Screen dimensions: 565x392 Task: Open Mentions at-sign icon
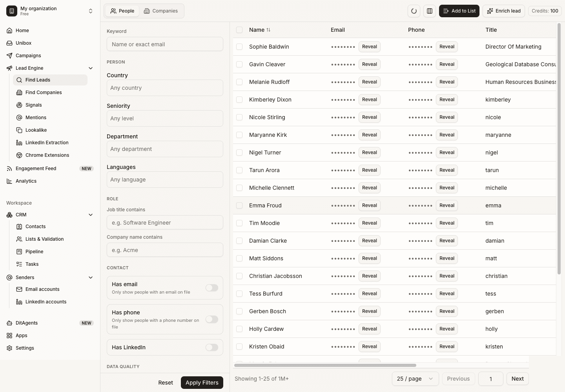tap(19, 118)
